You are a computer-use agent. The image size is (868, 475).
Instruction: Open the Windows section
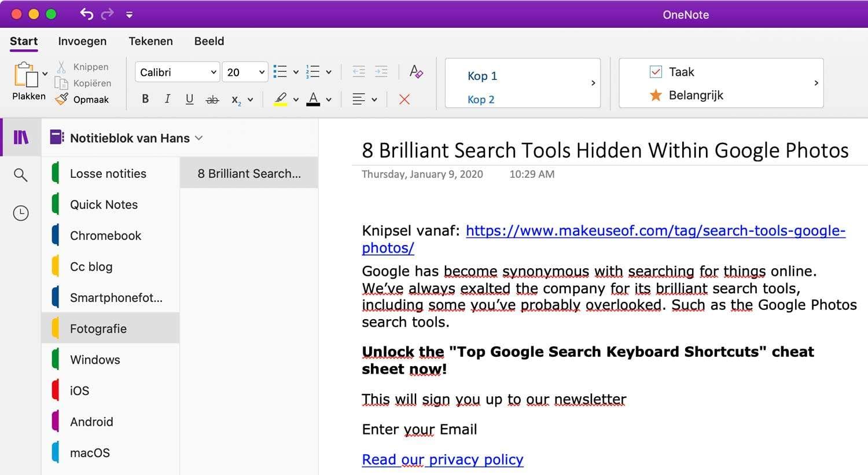(111, 360)
